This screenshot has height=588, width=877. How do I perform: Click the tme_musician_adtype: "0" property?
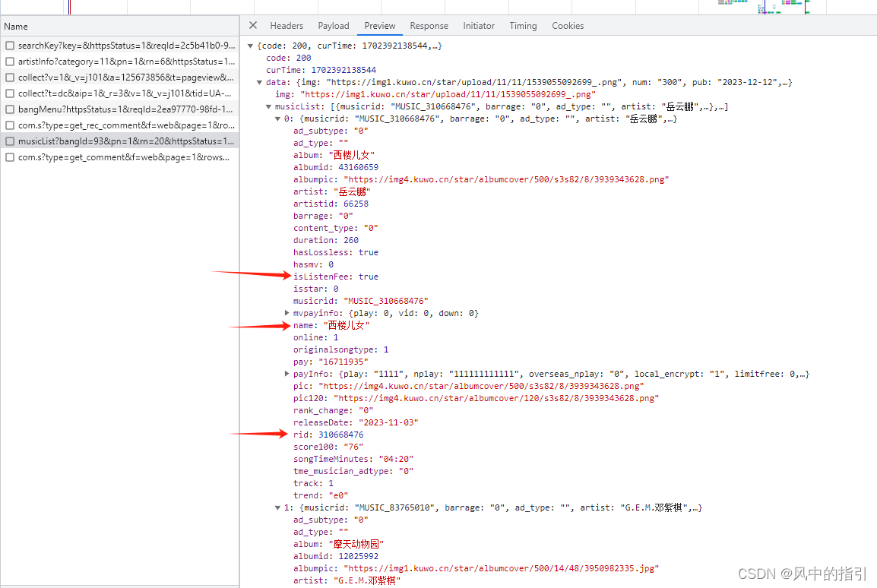tap(353, 471)
